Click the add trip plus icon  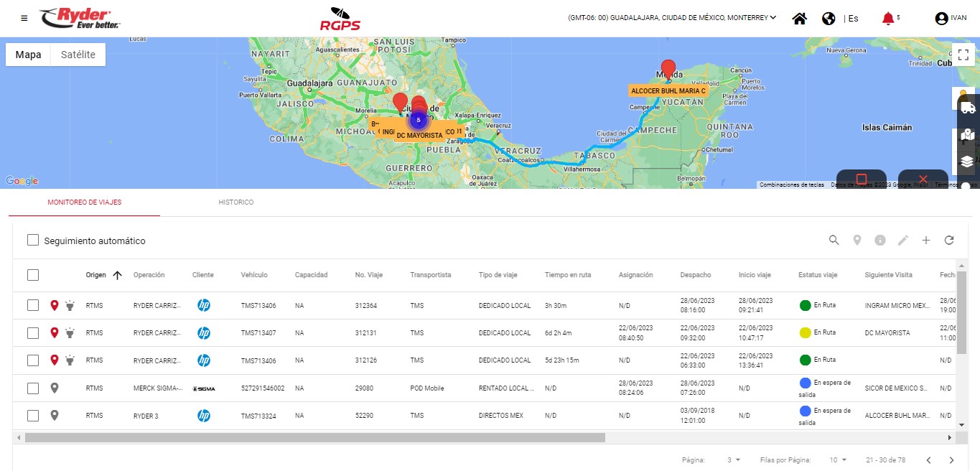click(926, 241)
